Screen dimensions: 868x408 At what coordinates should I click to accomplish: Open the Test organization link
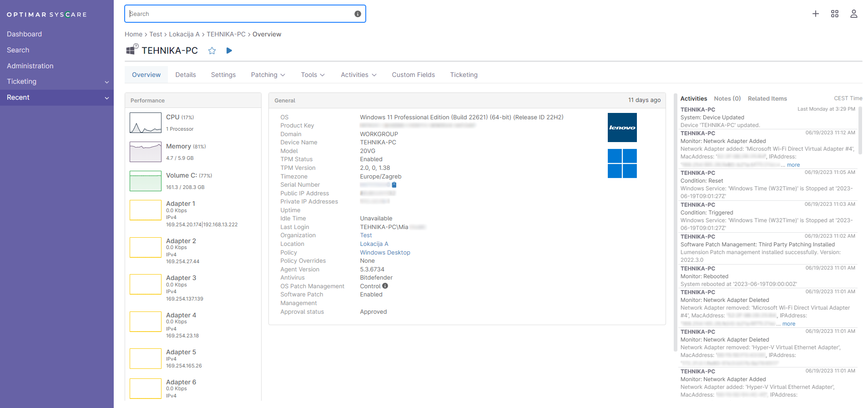(366, 235)
